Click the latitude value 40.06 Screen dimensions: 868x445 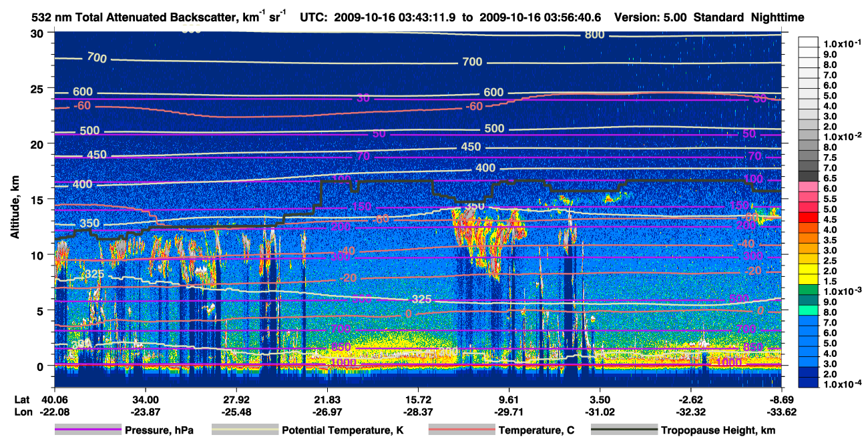point(55,399)
